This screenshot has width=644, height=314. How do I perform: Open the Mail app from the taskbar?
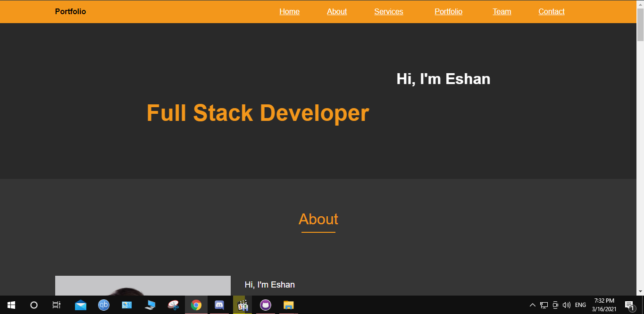(80, 305)
